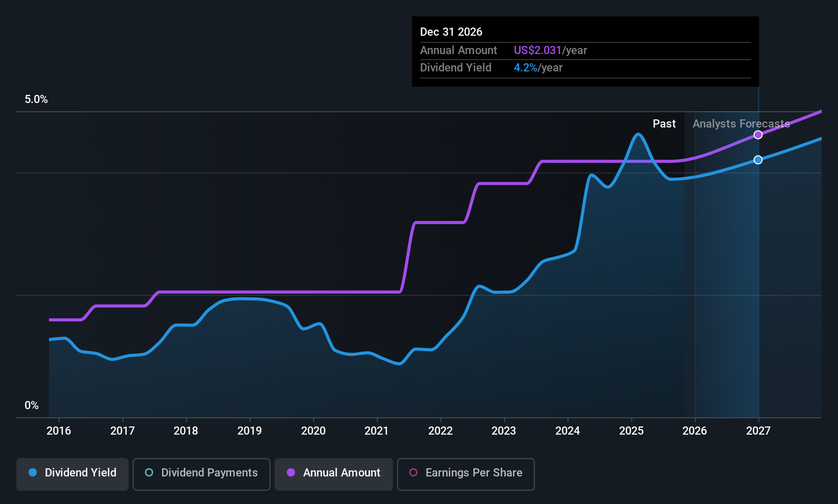This screenshot has height=504, width=838.
Task: Toggle the Dividend Payments series visibility
Action: 201,474
